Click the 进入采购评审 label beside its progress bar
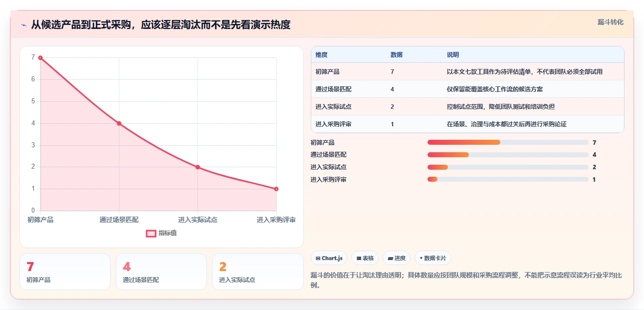Viewport: 644px width, 310px height. (x=329, y=180)
